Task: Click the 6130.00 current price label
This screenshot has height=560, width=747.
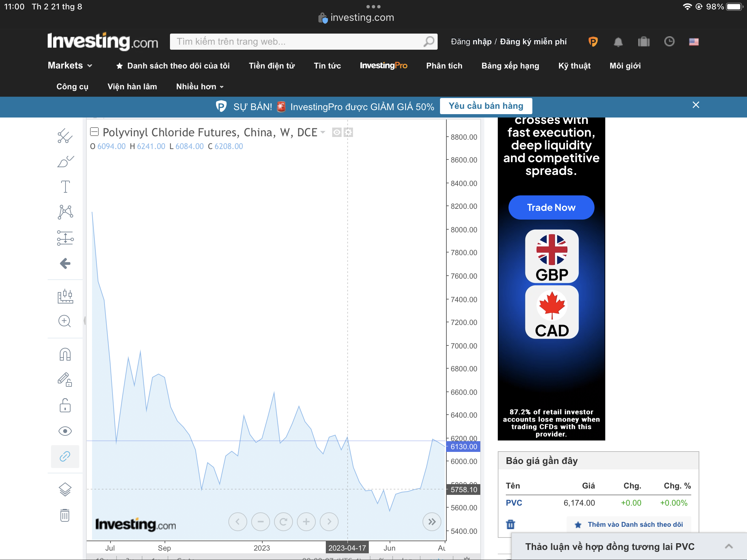Action: pyautogui.click(x=463, y=447)
